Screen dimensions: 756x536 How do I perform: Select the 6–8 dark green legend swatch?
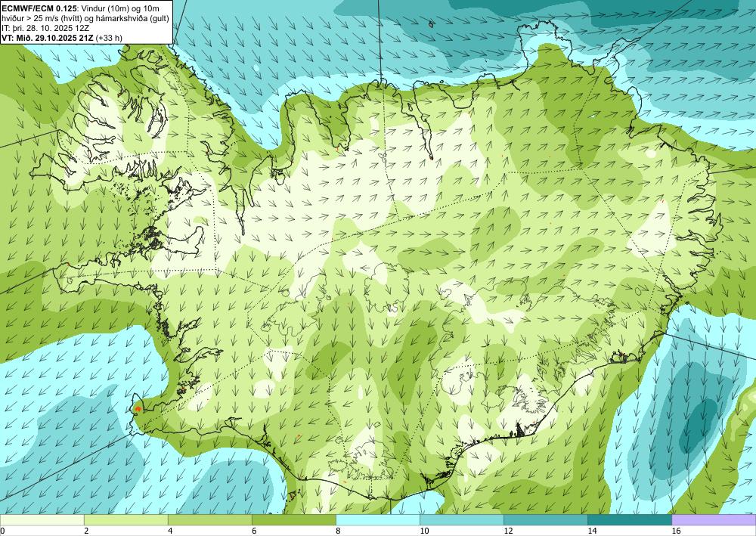293,520
